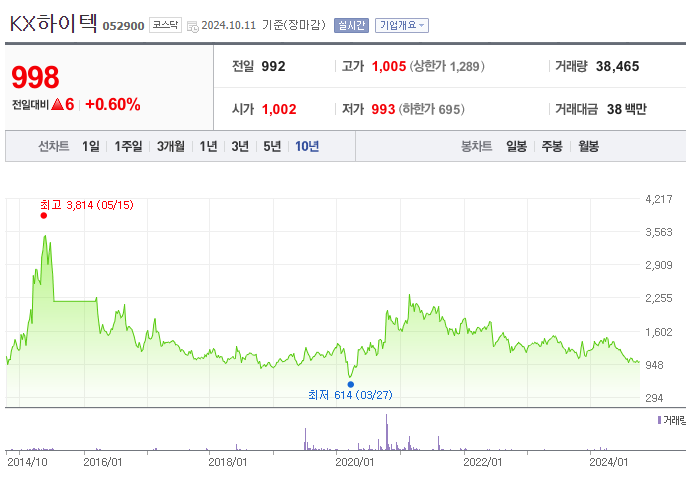
Task: Click the red 최고 3,814 peak marker dot
Action: (x=43, y=215)
